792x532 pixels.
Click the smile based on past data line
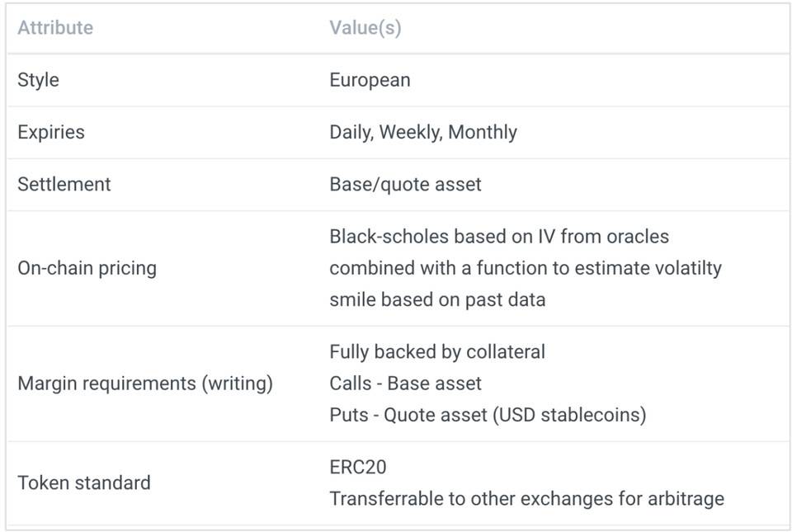(437, 300)
